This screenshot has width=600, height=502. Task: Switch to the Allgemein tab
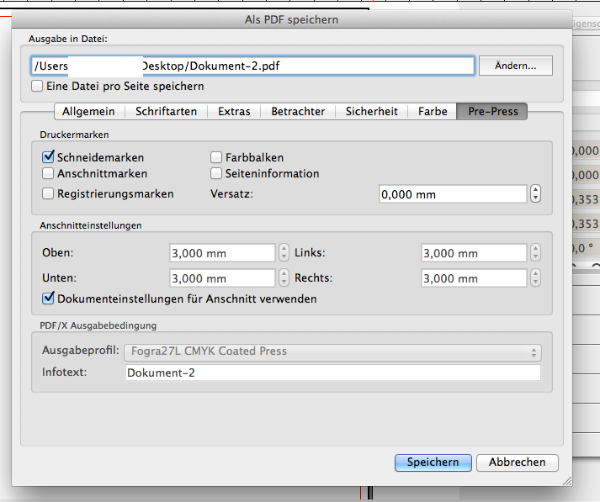[x=89, y=111]
